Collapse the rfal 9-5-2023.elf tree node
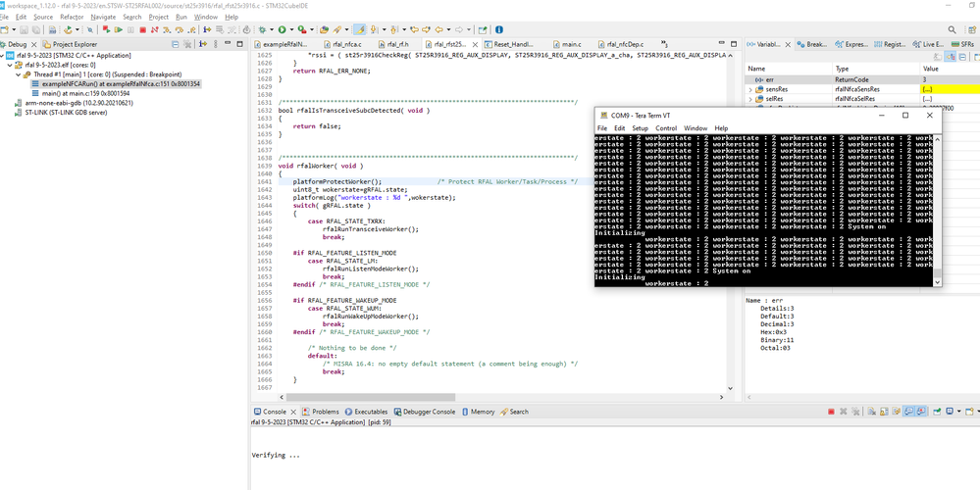 [10, 65]
